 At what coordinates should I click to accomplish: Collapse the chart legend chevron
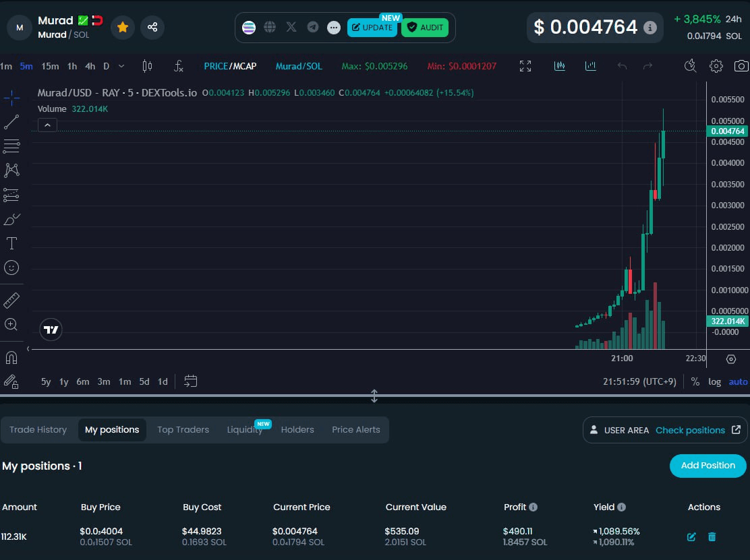tap(47, 125)
